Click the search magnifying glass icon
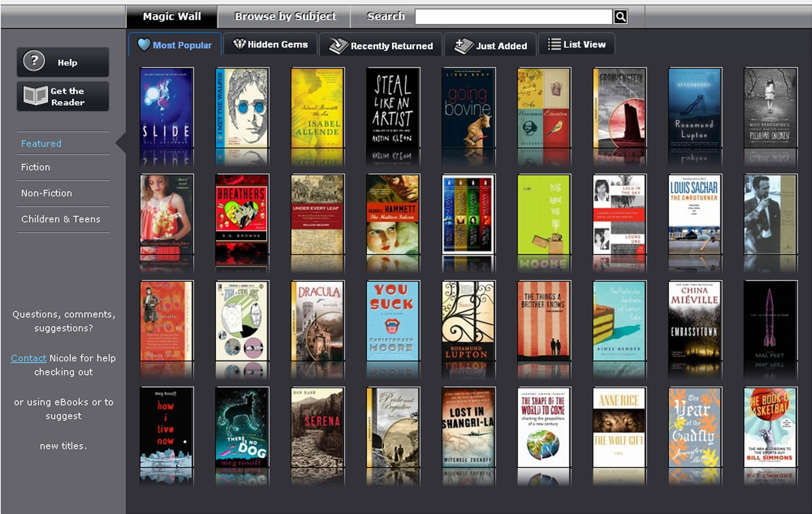This screenshot has height=514, width=812. click(x=620, y=17)
